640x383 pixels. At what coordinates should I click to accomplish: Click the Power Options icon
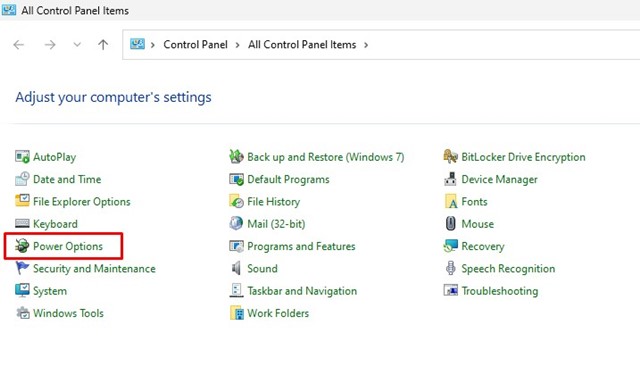[22, 246]
